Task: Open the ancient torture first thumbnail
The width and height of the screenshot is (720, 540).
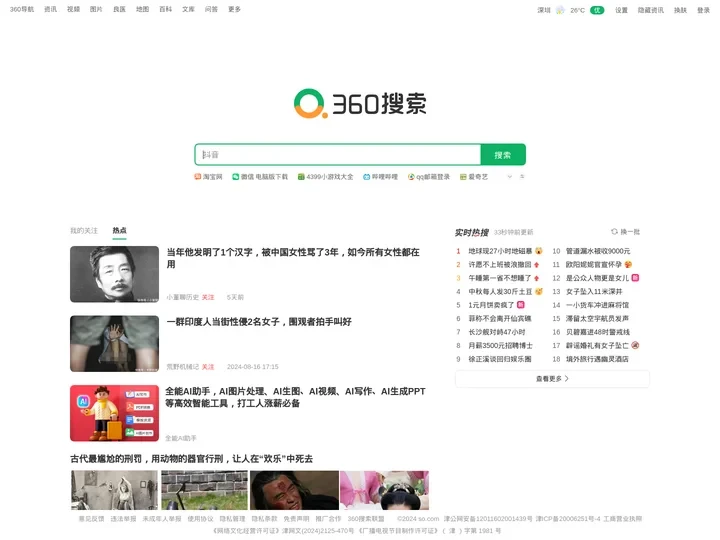Action: tap(114, 490)
